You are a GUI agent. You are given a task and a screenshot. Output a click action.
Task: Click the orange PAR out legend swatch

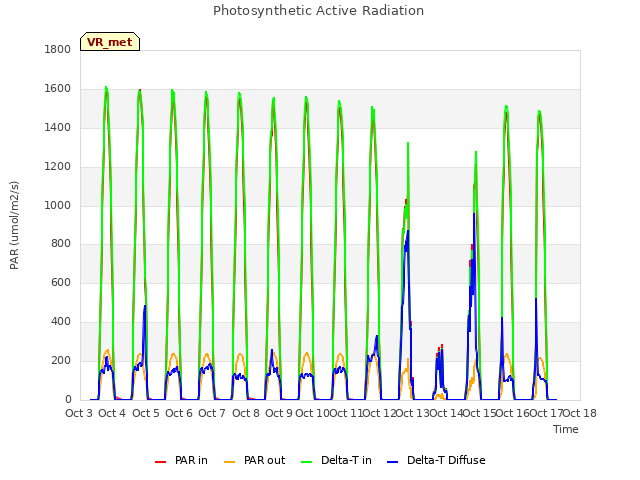(230, 462)
